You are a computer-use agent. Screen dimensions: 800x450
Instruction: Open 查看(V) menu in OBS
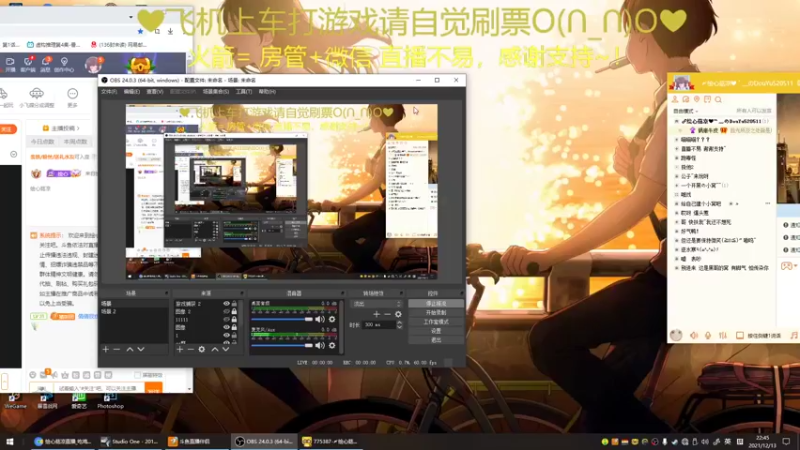[x=155, y=92]
